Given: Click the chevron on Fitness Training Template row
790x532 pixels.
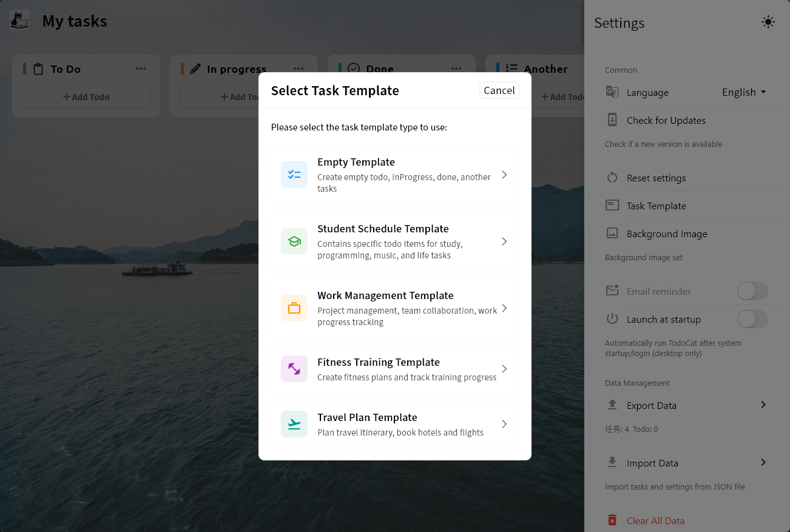Looking at the screenshot, I should pos(504,369).
